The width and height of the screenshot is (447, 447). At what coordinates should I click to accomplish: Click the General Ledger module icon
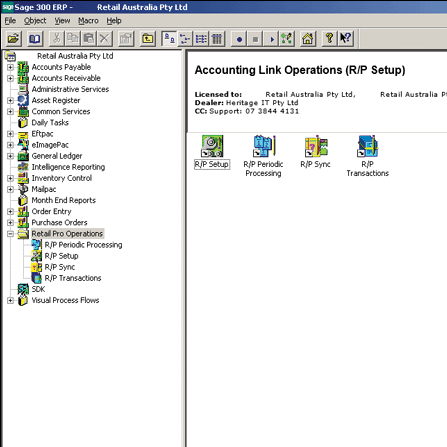pyautogui.click(x=23, y=156)
